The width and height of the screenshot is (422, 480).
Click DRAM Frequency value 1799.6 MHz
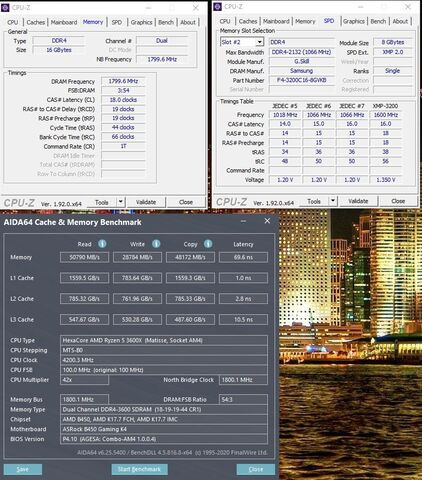click(x=123, y=81)
